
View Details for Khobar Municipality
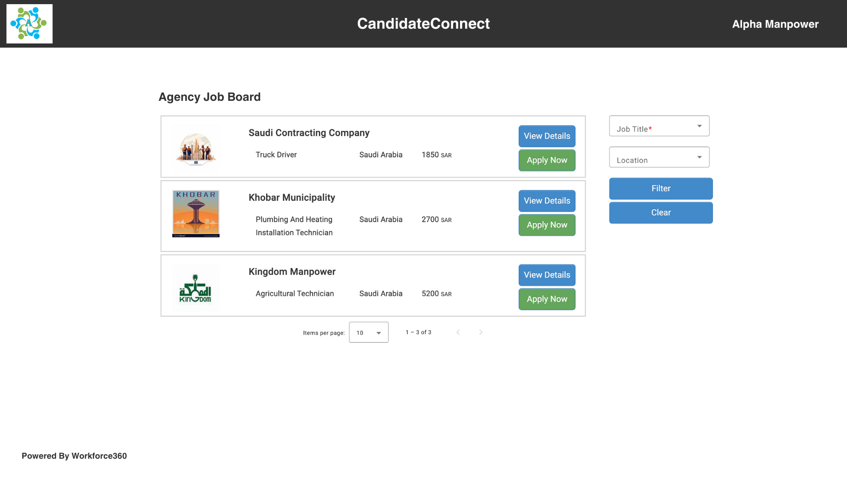coord(547,201)
